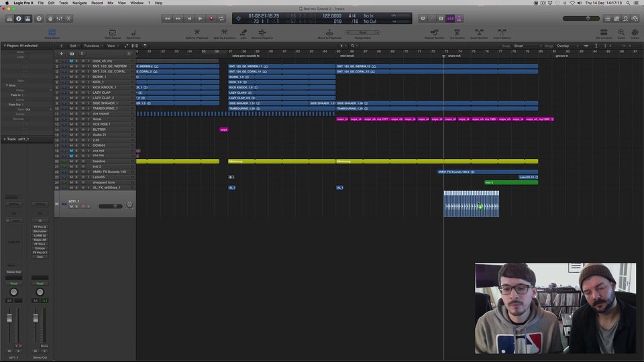Open the Loop Browser icon
The width and height of the screenshot is (644, 362).
625,19
